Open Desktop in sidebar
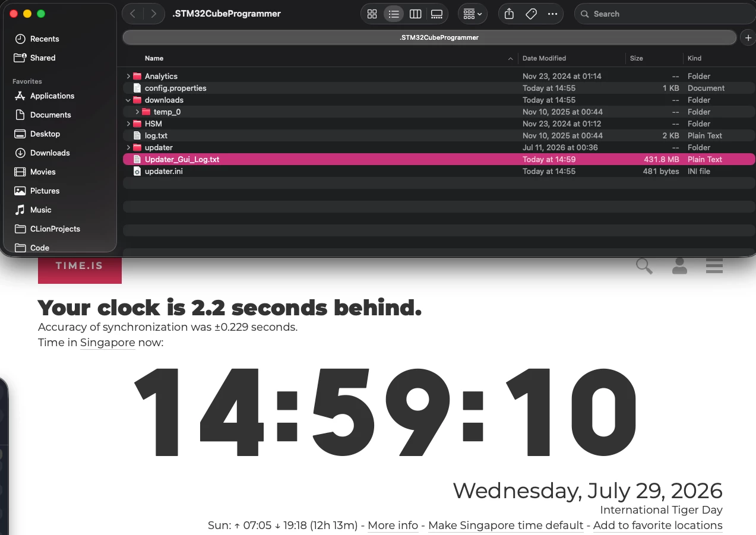Screen dimensions: 756x535 [45, 134]
